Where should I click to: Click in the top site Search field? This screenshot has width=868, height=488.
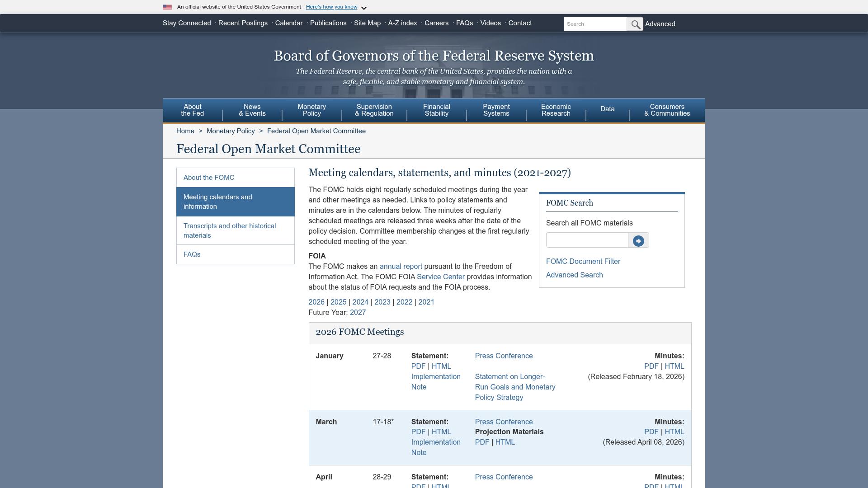click(x=595, y=24)
